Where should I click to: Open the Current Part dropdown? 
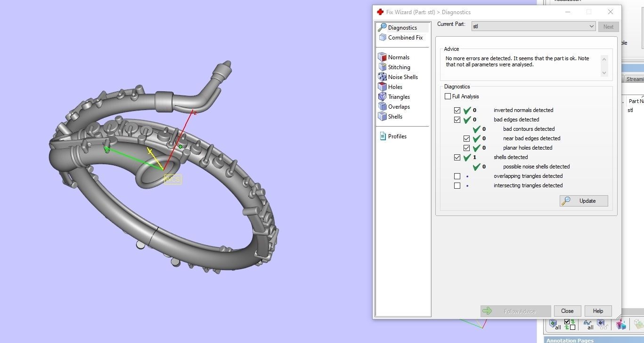592,26
